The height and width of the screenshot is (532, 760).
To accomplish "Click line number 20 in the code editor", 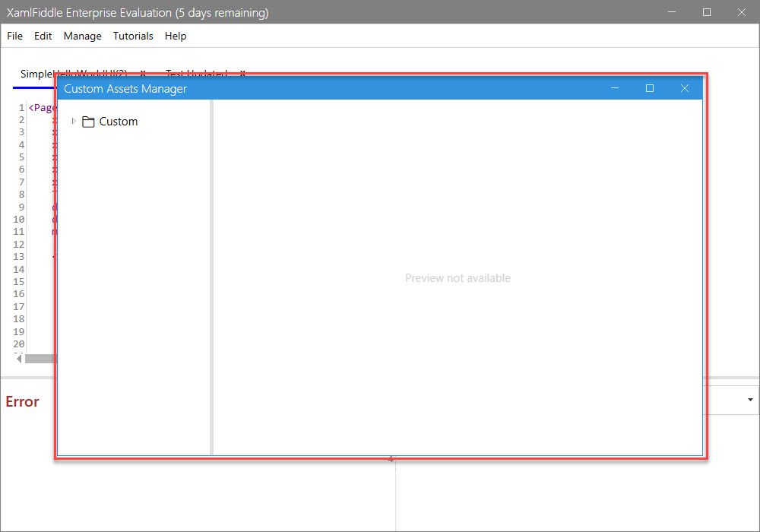I will [x=19, y=344].
